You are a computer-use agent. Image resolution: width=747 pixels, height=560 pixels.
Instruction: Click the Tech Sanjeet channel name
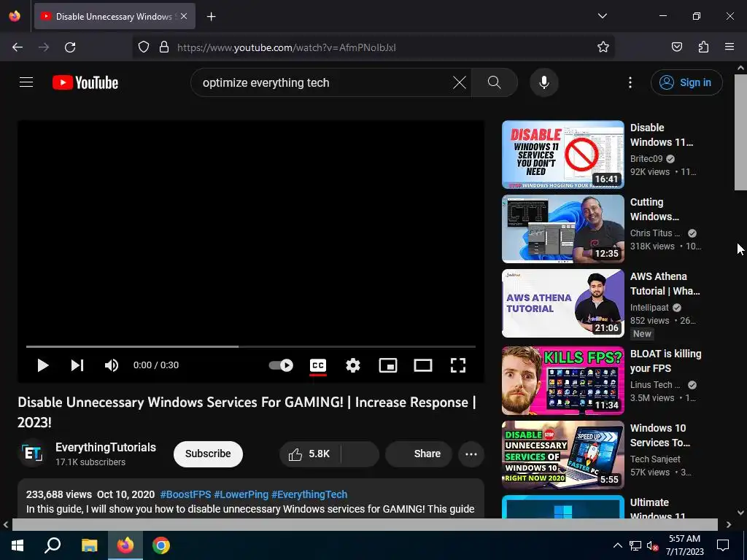coord(655,459)
